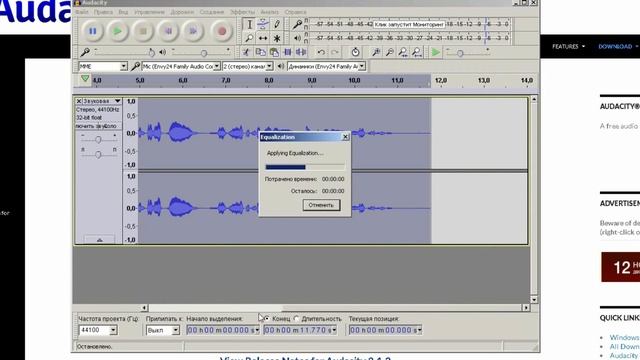Click recording meter to start monitoring
Viewport: 640px width, 360px height.
pyautogui.click(x=409, y=24)
